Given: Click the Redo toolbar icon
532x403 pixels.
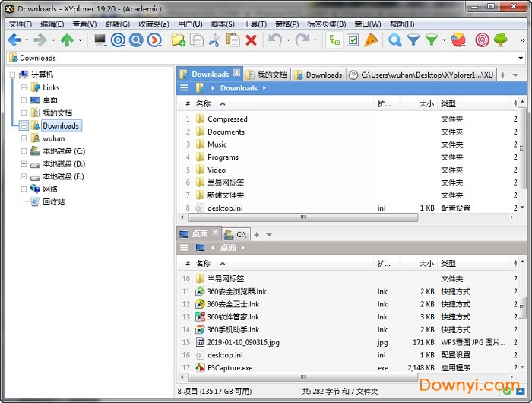Looking at the screenshot, I should [302, 40].
